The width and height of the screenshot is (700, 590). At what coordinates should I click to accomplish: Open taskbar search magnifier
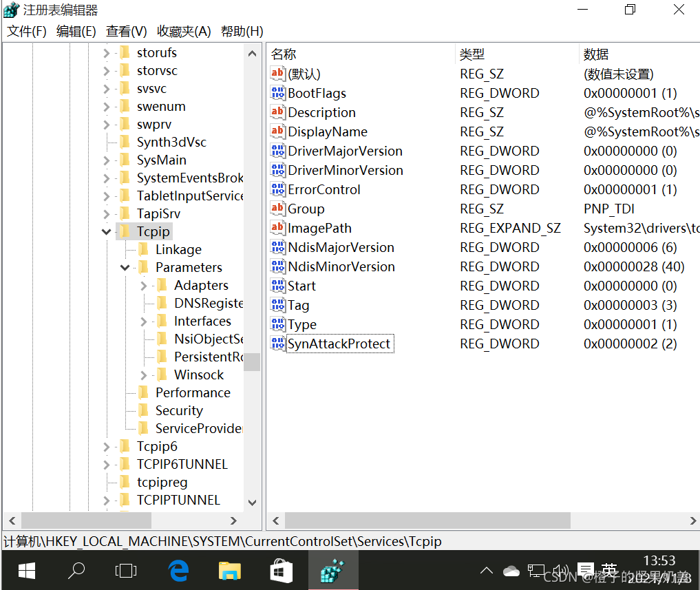tap(76, 570)
